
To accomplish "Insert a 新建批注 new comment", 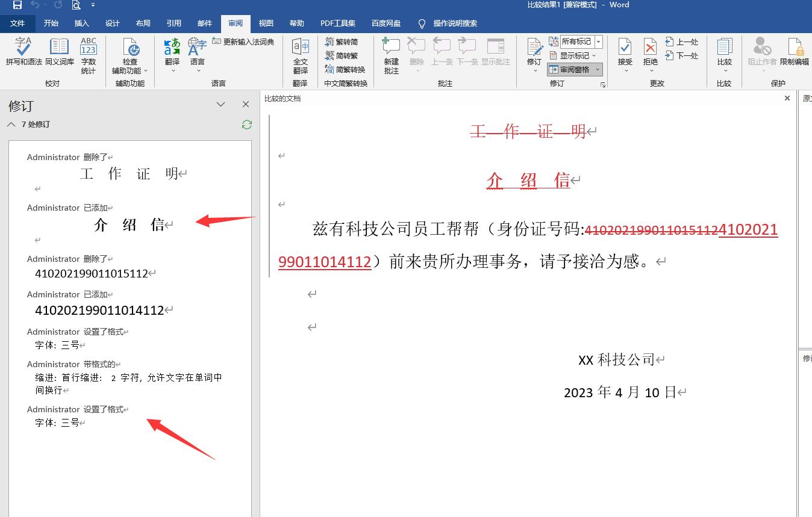I will pyautogui.click(x=390, y=54).
